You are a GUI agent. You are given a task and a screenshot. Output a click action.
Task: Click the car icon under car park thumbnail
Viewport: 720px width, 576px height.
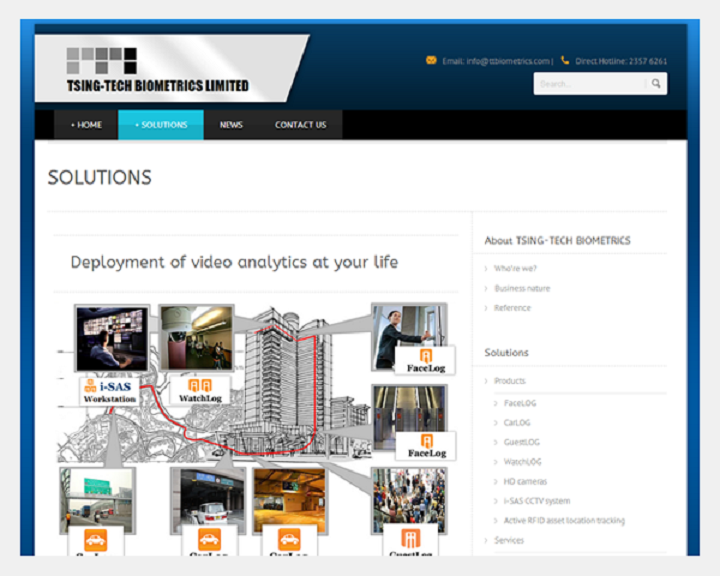pyautogui.click(x=289, y=540)
